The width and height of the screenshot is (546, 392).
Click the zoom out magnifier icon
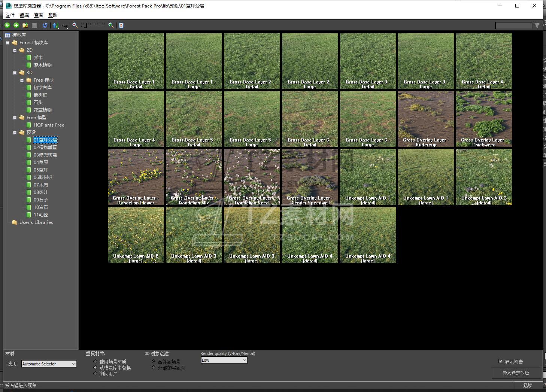coord(75,25)
